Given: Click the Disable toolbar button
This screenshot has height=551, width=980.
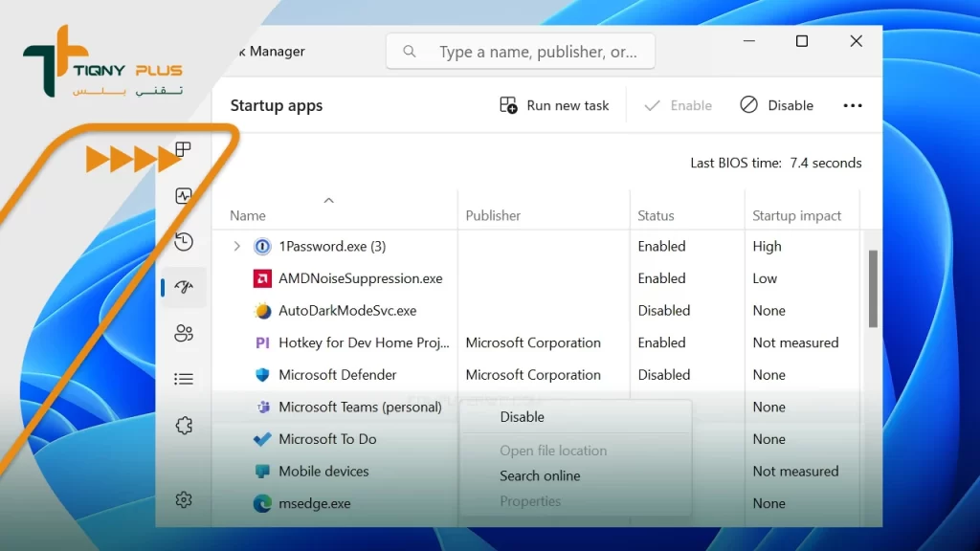Looking at the screenshot, I should pos(776,105).
